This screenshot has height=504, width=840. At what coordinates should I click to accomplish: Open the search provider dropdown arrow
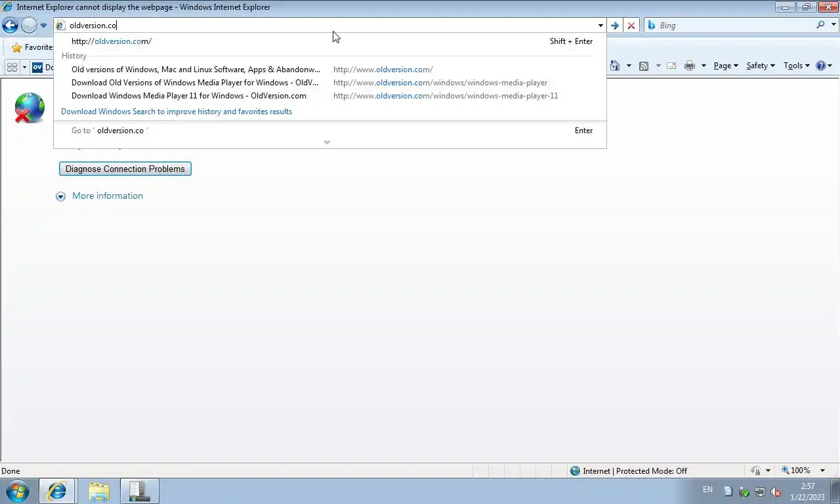[833, 26]
